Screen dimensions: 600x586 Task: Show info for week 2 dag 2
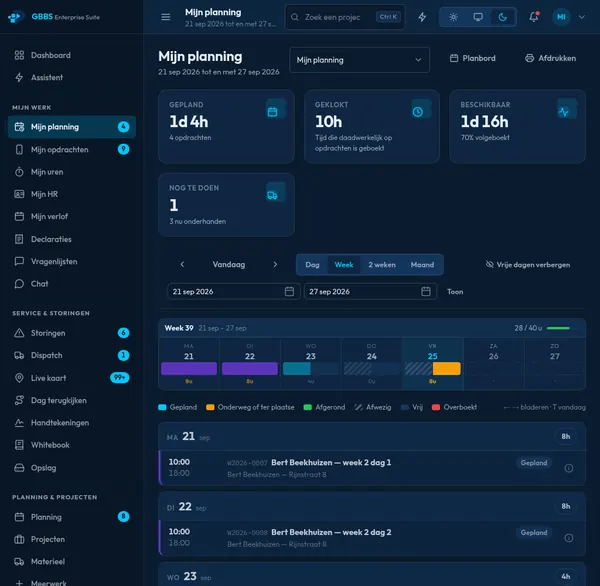pos(569,538)
